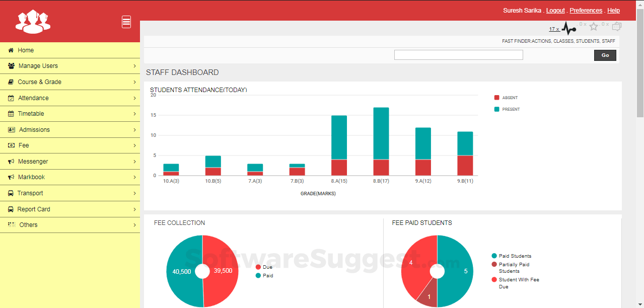The height and width of the screenshot is (308, 644).
Task: Open the Attendance calendar icon
Action: 10,98
